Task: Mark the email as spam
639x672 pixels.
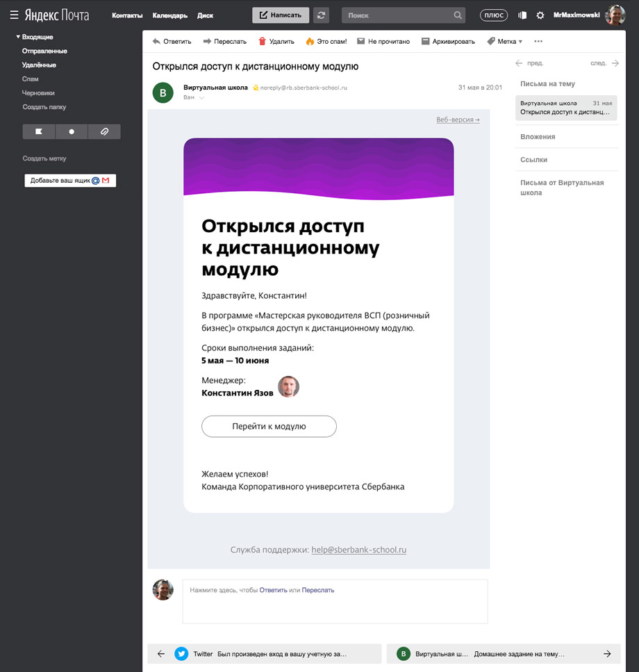Action: coord(326,42)
